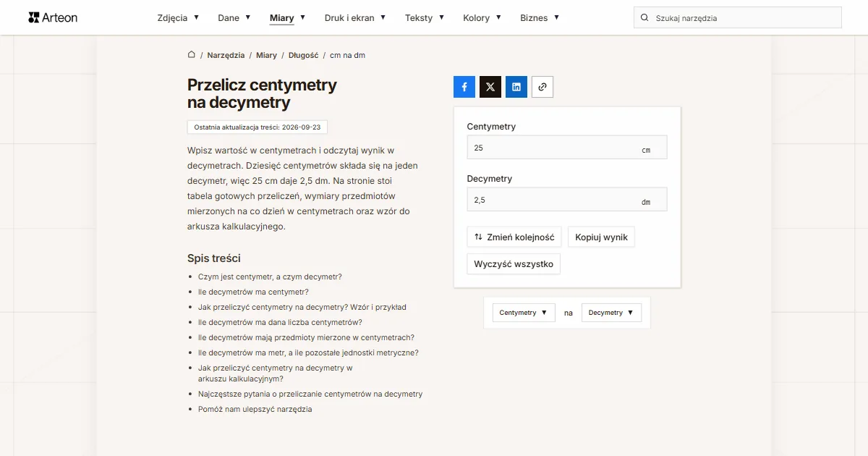Copy the page link icon

point(542,87)
